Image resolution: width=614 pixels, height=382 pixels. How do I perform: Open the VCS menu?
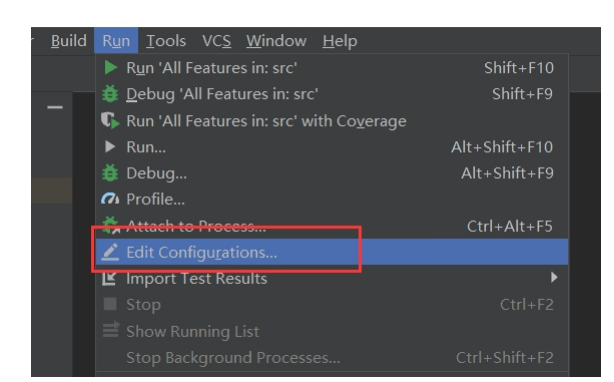217,41
